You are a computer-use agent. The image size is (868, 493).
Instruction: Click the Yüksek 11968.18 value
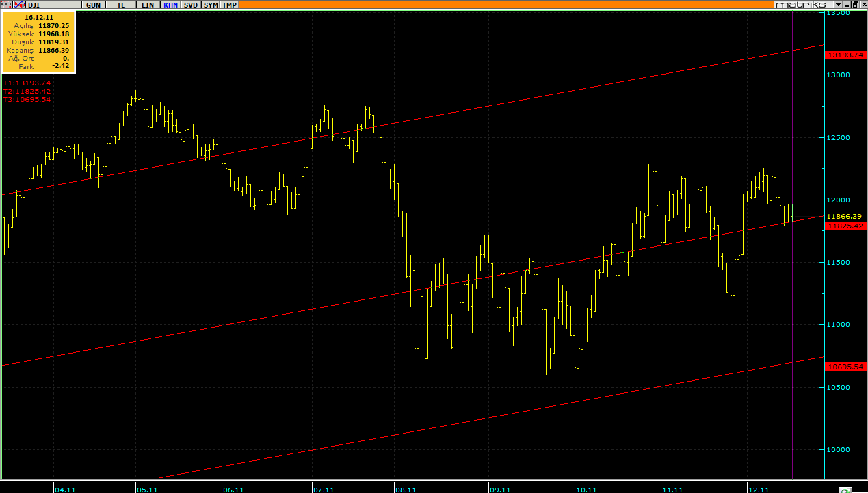pos(54,34)
